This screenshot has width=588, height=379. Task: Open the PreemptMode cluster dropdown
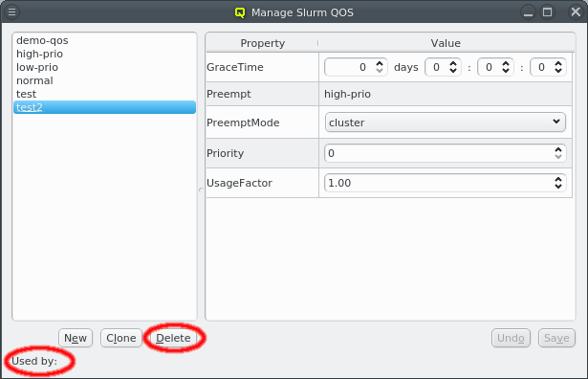tap(446, 123)
